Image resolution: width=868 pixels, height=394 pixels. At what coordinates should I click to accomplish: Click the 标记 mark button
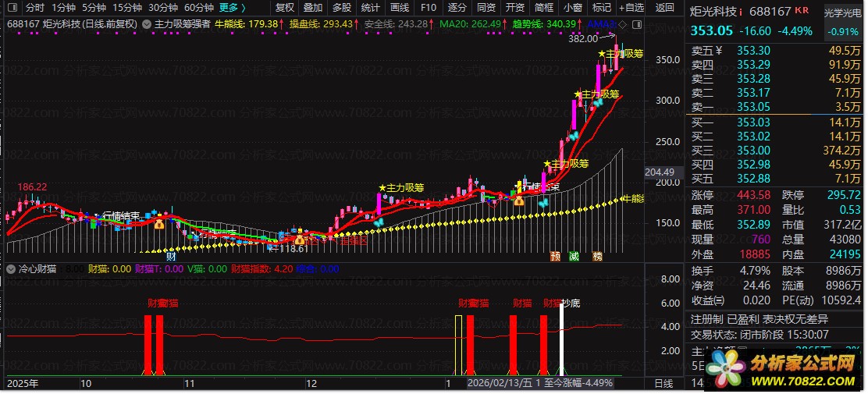pos(601,8)
